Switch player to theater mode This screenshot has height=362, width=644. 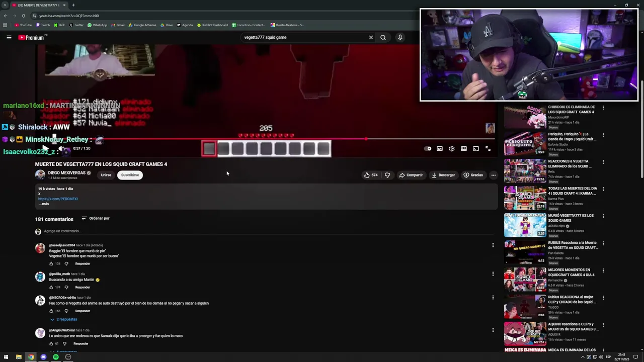(x=464, y=149)
